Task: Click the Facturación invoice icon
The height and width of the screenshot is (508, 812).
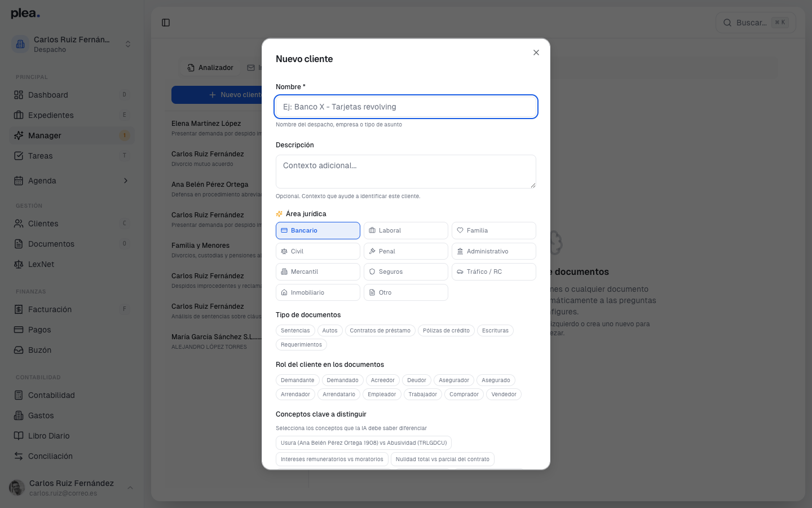Action: [19, 309]
